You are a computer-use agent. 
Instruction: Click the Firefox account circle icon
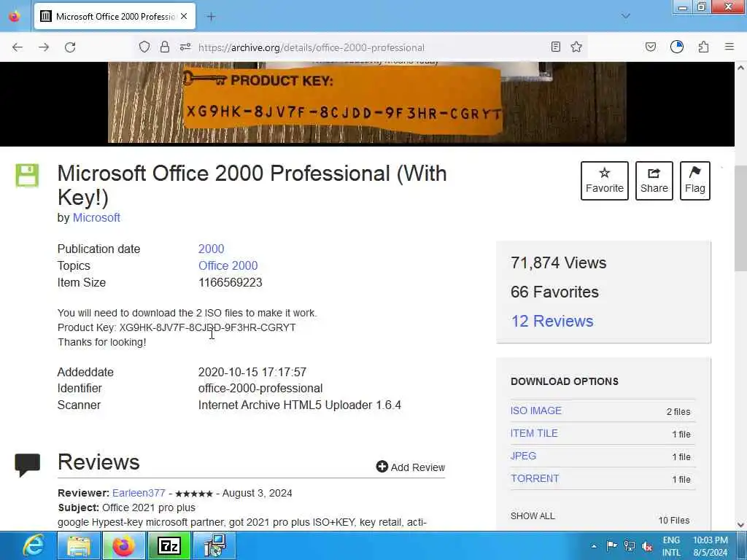pyautogui.click(x=677, y=47)
